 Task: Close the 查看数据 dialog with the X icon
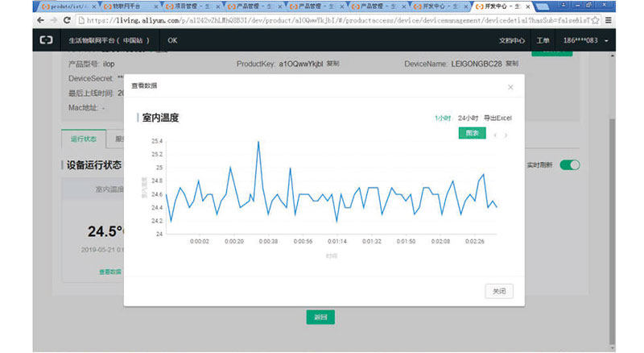(x=510, y=87)
